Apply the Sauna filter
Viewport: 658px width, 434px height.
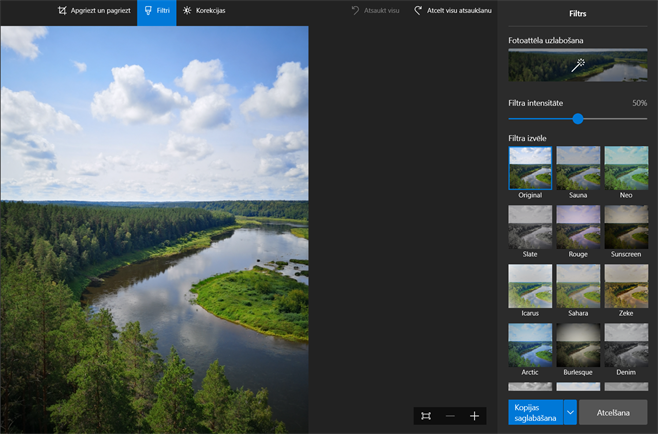[x=578, y=168]
